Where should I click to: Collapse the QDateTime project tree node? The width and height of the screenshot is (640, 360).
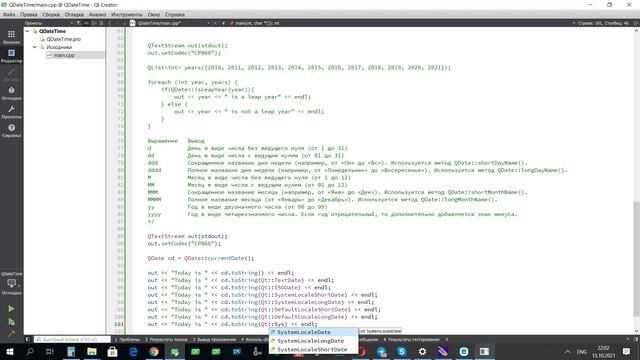pyautogui.click(x=27, y=31)
